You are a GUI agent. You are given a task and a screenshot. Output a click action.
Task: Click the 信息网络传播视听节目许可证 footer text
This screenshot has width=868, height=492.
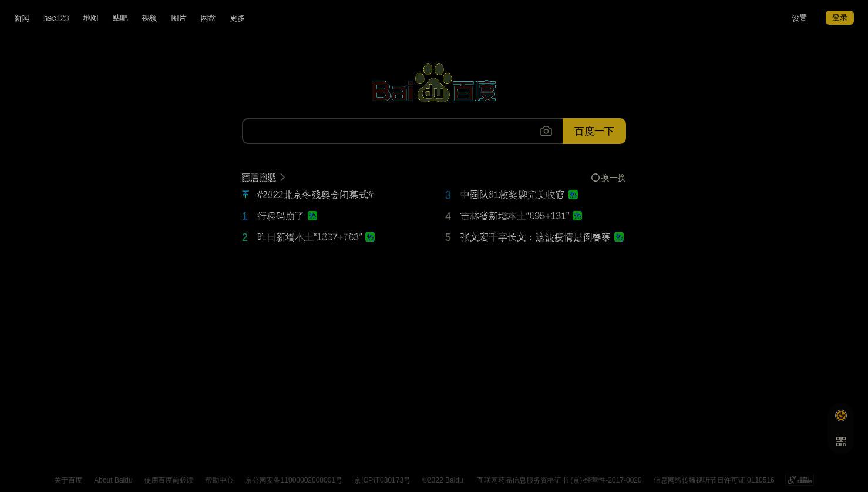coord(714,480)
